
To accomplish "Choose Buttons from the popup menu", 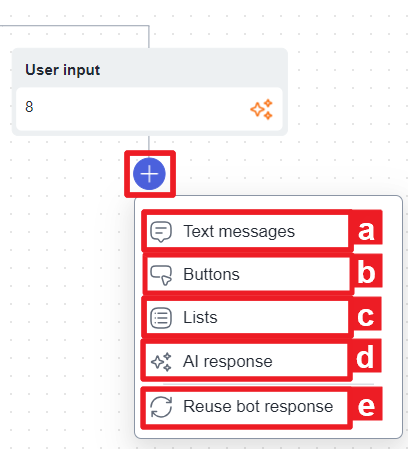I will 248,274.
